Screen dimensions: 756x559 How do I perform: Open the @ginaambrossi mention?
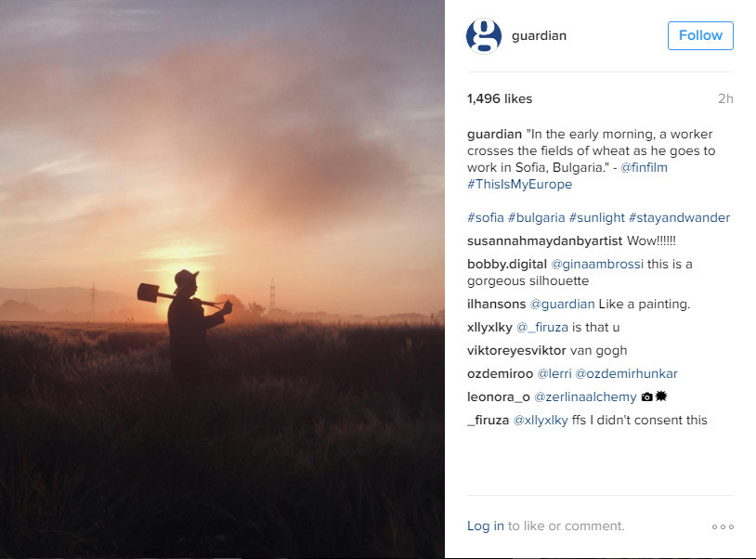pos(597,264)
